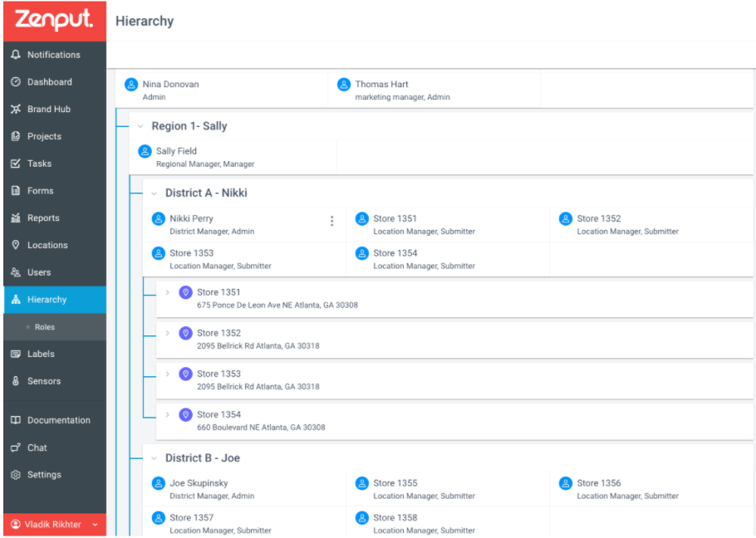Open the Vladik Rikhter user dropdown
Viewport: 756px width, 538px height.
[x=55, y=525]
